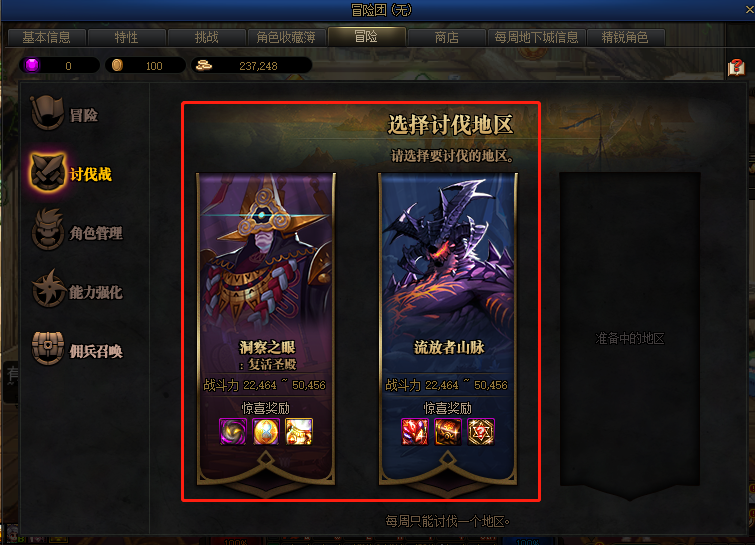The width and height of the screenshot is (755, 545).
Task: Switch to the 商店 tab
Action: tap(446, 37)
